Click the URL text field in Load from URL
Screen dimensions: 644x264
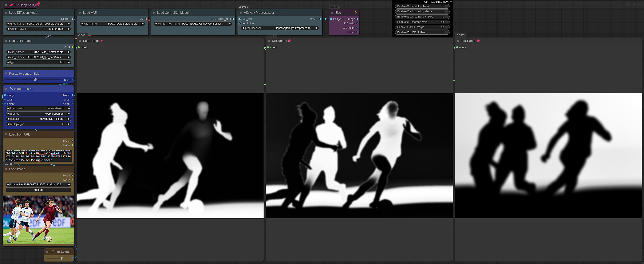(38, 156)
